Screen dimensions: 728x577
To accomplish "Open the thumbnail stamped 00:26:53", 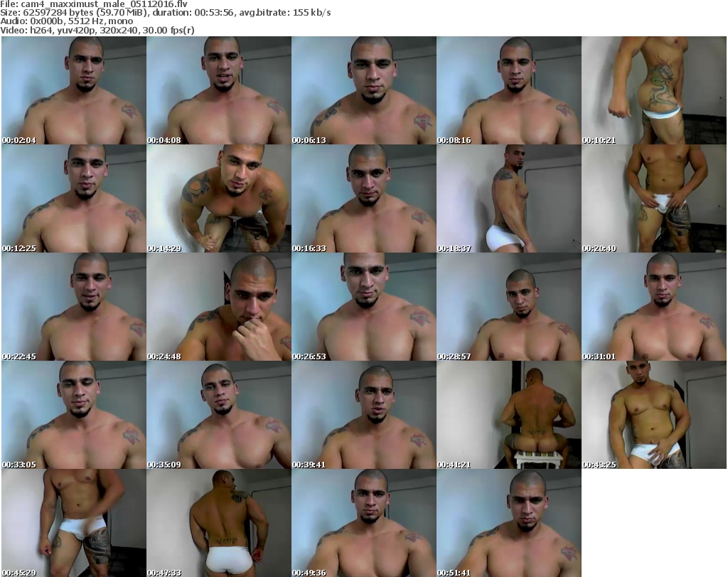I will pyautogui.click(x=364, y=307).
